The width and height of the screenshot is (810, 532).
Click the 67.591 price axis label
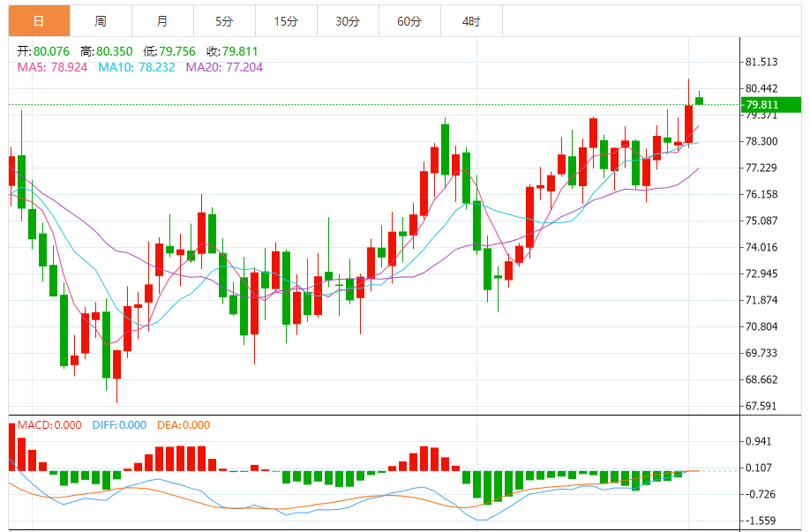(x=761, y=406)
